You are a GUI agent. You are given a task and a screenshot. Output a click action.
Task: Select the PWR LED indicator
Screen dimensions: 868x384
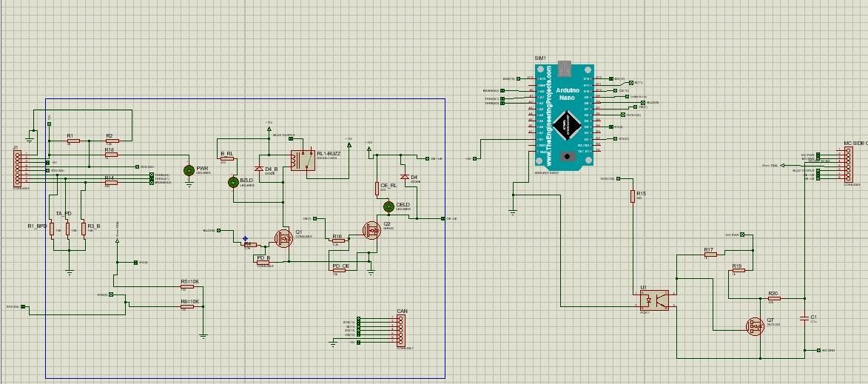189,169
